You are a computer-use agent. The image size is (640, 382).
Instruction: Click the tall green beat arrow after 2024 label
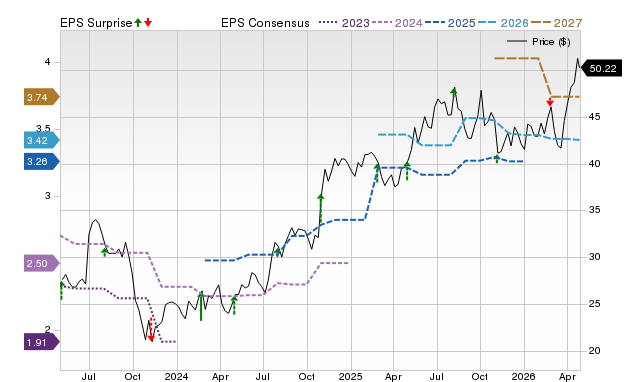click(201, 306)
